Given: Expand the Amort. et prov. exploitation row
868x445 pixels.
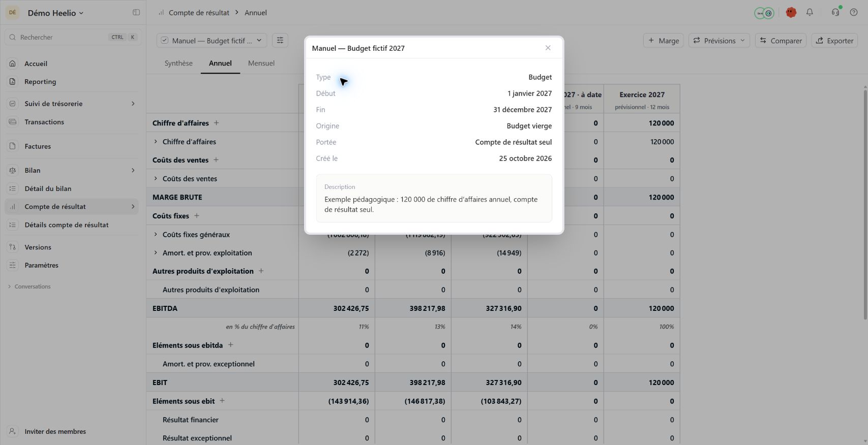Looking at the screenshot, I should point(156,253).
